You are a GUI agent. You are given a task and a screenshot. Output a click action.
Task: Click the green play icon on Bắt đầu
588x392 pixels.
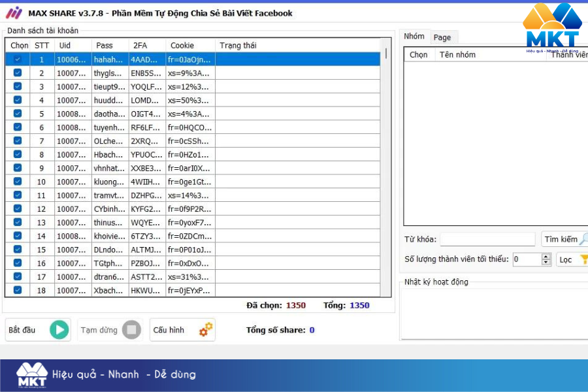coord(59,330)
